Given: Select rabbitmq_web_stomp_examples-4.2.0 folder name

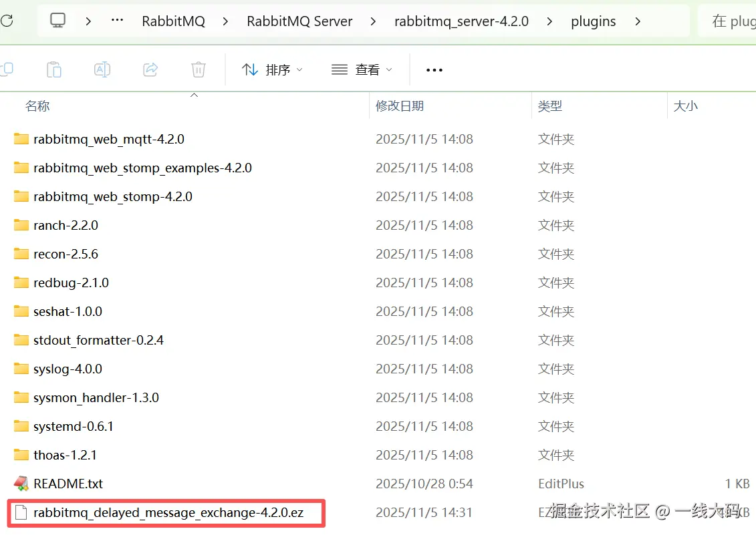Looking at the screenshot, I should (x=143, y=168).
